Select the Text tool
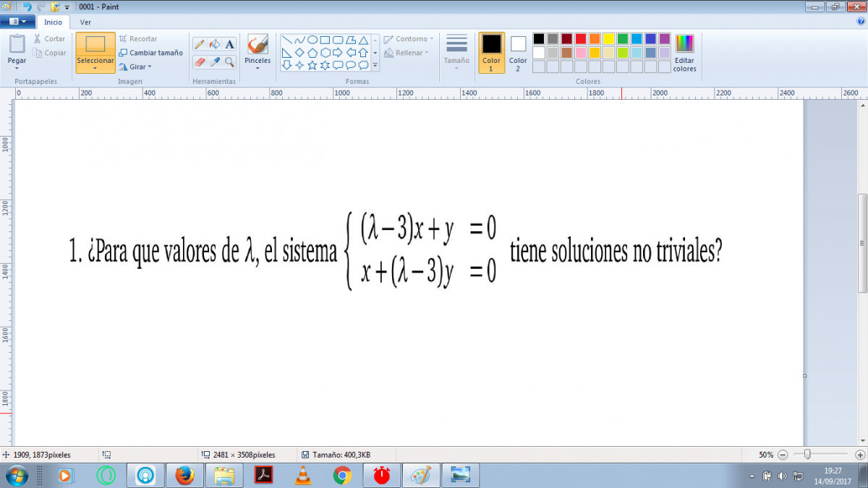Image resolution: width=868 pixels, height=488 pixels. point(230,44)
